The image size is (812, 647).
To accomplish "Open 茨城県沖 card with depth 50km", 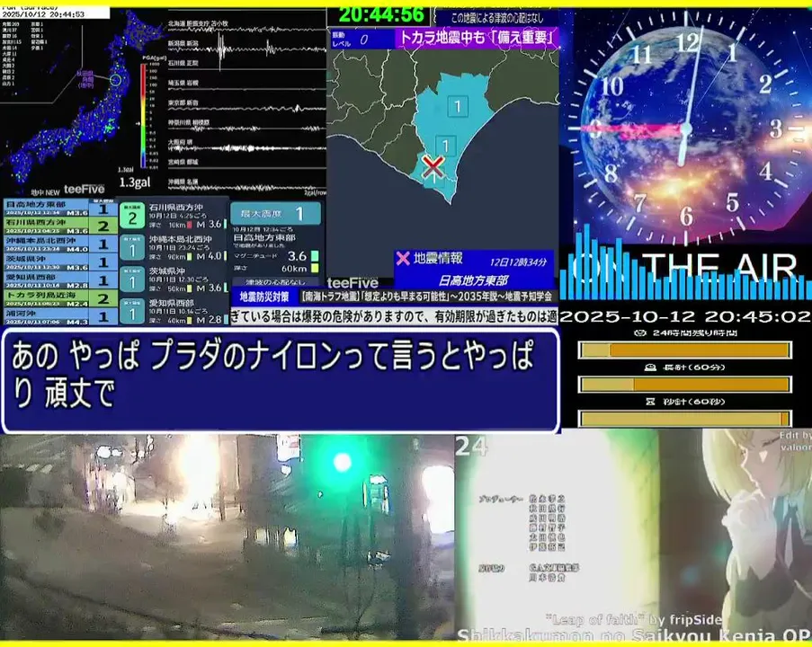I will [174, 279].
